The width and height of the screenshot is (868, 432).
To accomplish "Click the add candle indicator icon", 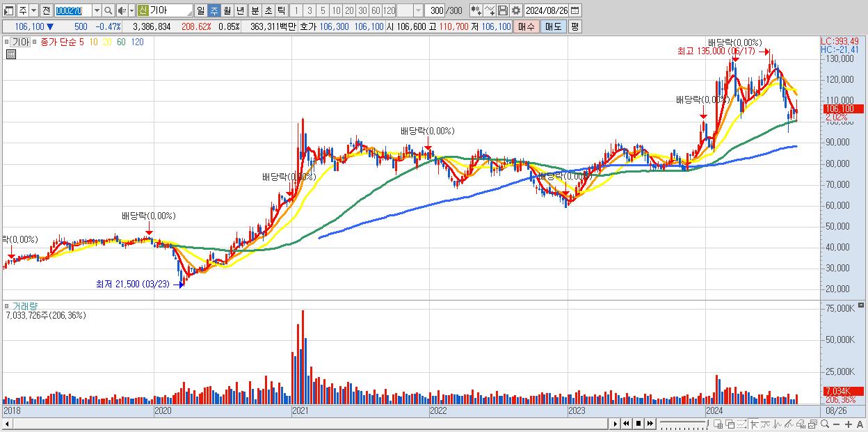I will click(x=476, y=10).
